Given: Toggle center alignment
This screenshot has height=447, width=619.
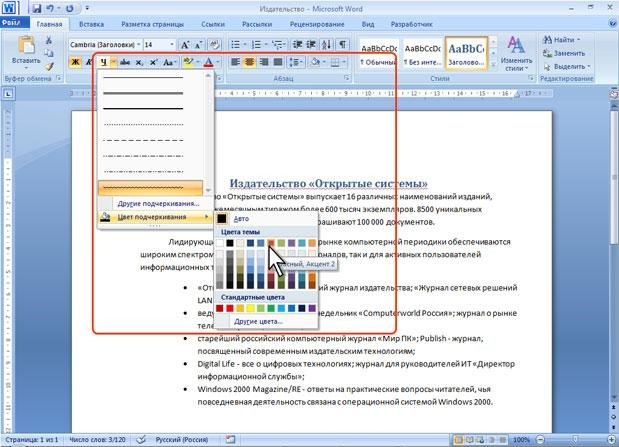Looking at the screenshot, I should click(x=249, y=62).
